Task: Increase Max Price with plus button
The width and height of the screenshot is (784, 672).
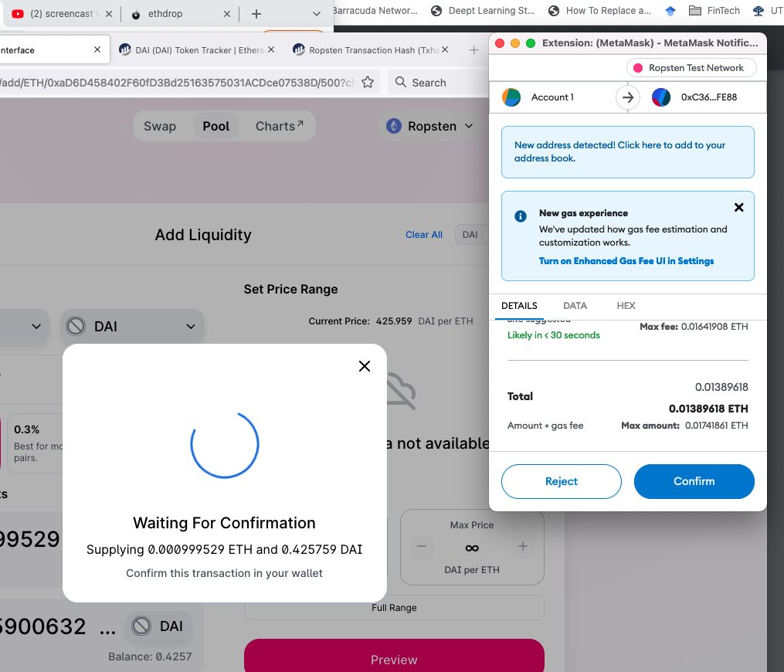Action: tap(522, 547)
